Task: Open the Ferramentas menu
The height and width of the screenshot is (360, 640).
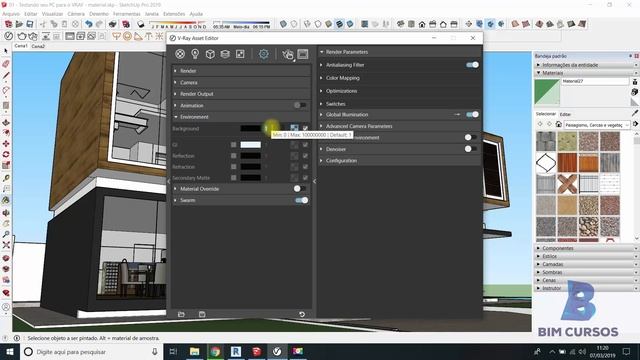Action: click(x=127, y=14)
